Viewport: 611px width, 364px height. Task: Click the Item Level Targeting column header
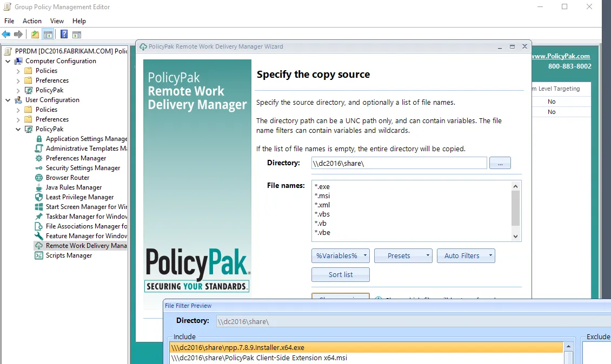click(x=556, y=89)
